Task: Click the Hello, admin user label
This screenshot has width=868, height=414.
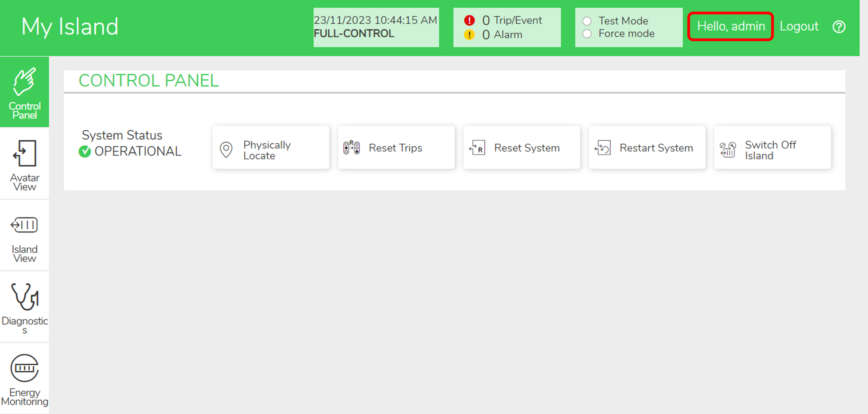Action: pyautogui.click(x=730, y=26)
